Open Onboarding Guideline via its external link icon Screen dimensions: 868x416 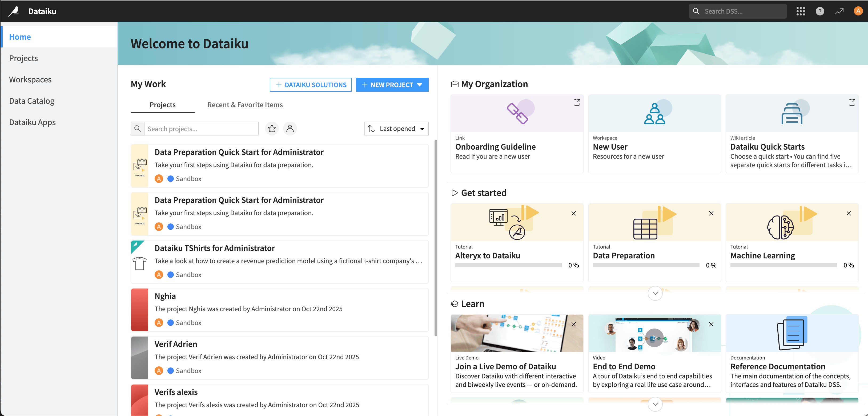(577, 102)
